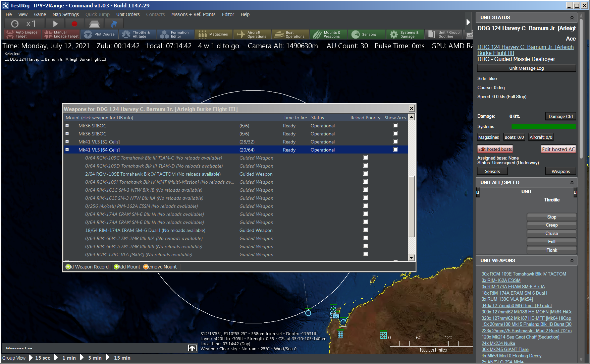Viewport: 590px width, 364px height.
Task: Open Aircraft Operations
Action: tap(252, 35)
